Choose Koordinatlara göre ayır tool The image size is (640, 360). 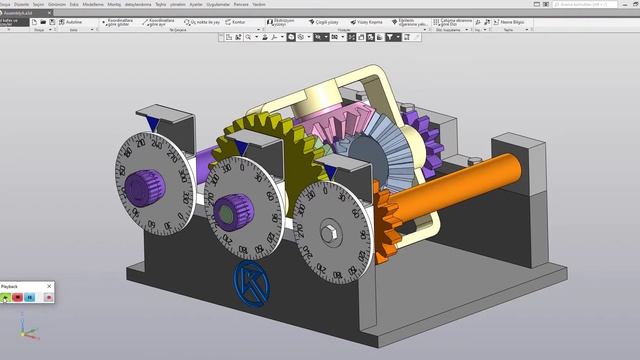click(158, 22)
